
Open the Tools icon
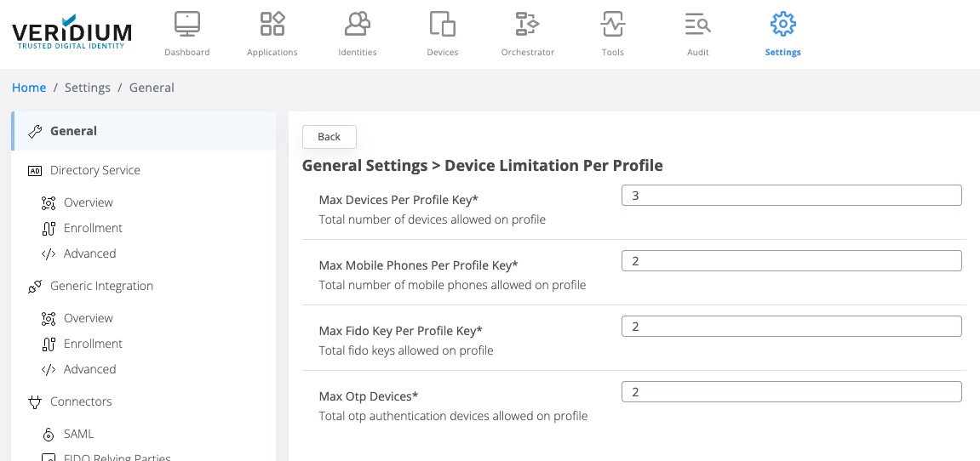click(x=612, y=25)
